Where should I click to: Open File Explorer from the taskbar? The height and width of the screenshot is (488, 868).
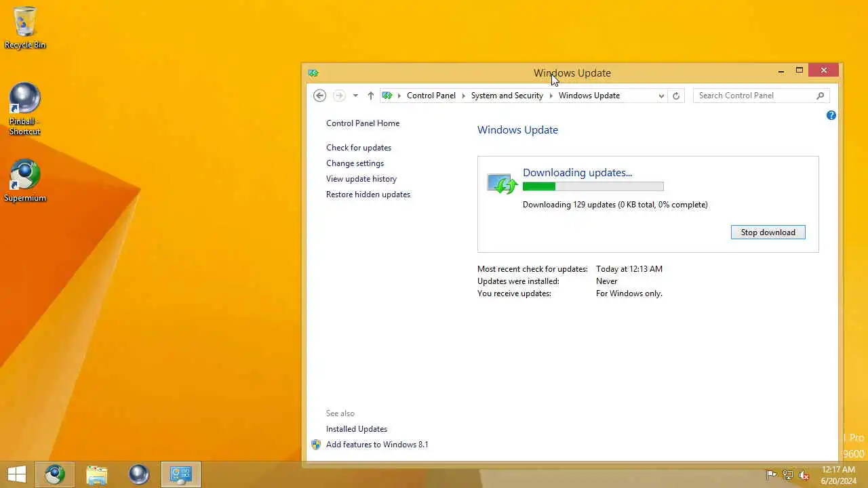tap(97, 474)
